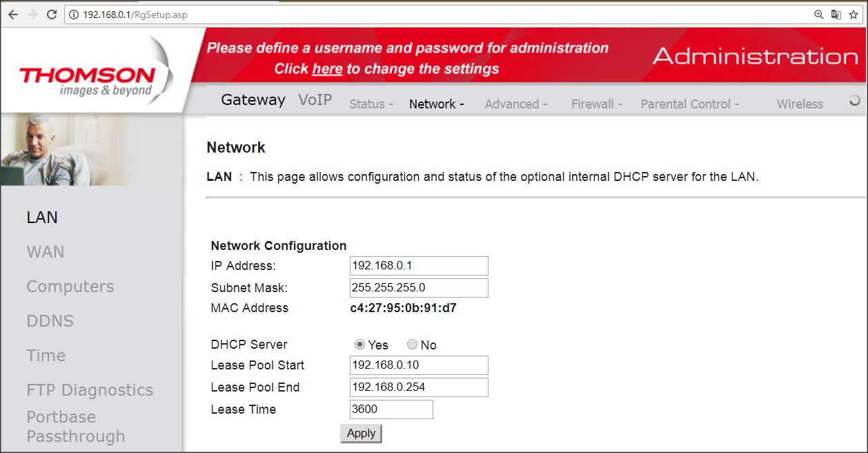The height and width of the screenshot is (453, 868).
Task: Open the Wireless tab
Action: (800, 104)
